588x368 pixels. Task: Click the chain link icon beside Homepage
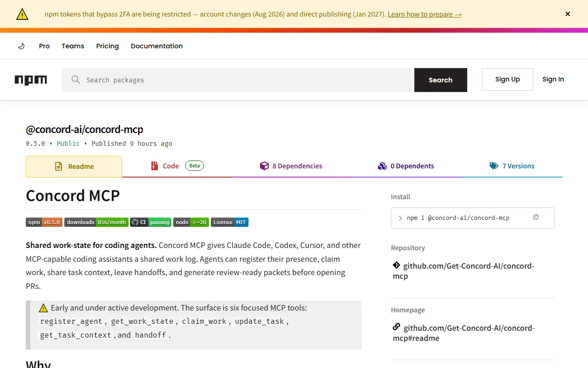(x=396, y=327)
